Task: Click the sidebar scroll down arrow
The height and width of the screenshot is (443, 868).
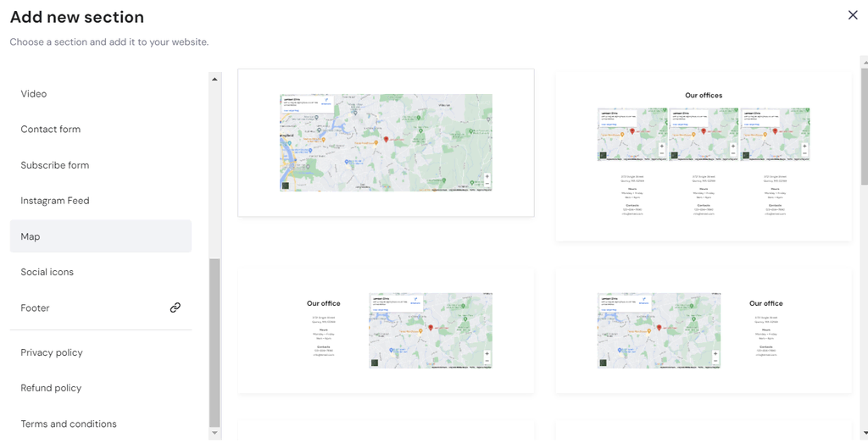Action: click(x=214, y=433)
